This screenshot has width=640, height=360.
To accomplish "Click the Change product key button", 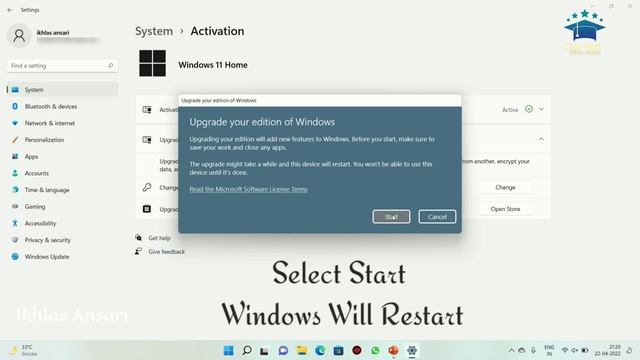I will [x=505, y=187].
